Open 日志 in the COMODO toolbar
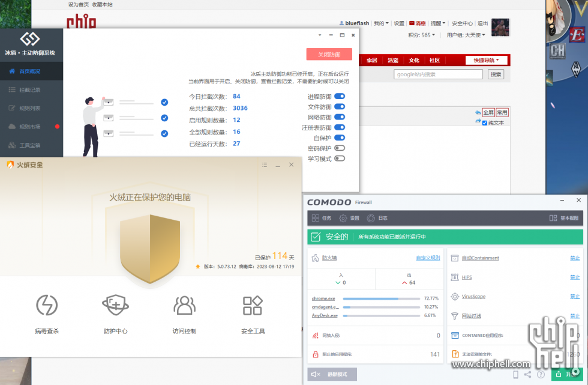This screenshot has width=588, height=385. click(x=377, y=218)
